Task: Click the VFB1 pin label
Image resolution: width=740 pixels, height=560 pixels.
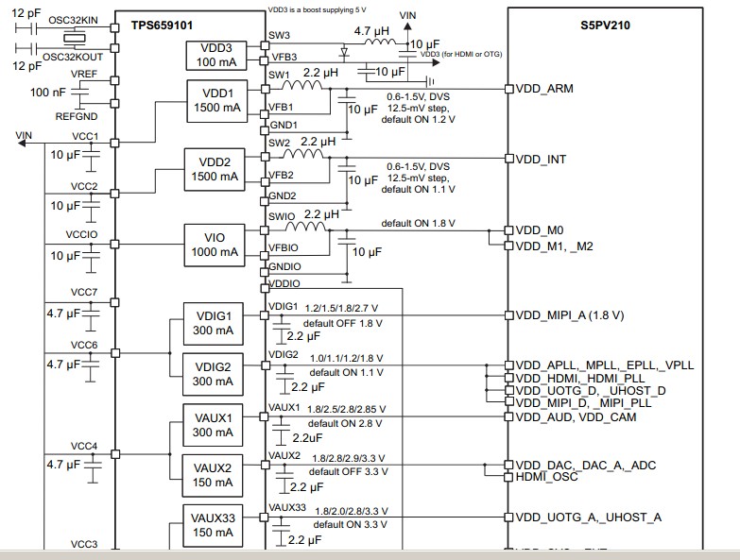Action: coord(281,107)
